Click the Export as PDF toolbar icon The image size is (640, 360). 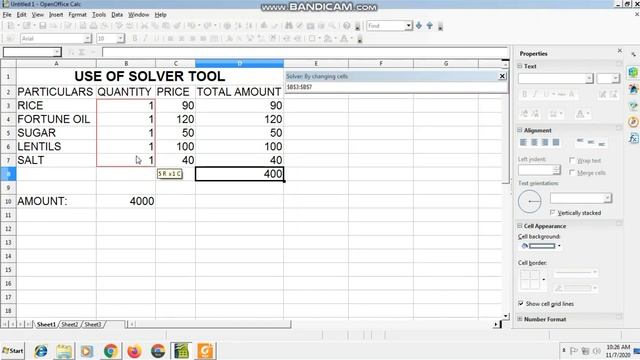tap(83, 26)
